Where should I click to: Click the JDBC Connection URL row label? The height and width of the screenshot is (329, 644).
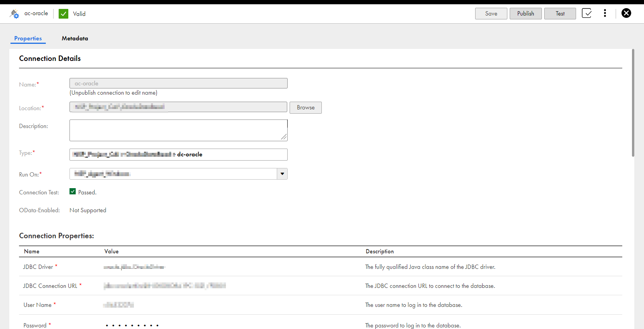point(50,286)
